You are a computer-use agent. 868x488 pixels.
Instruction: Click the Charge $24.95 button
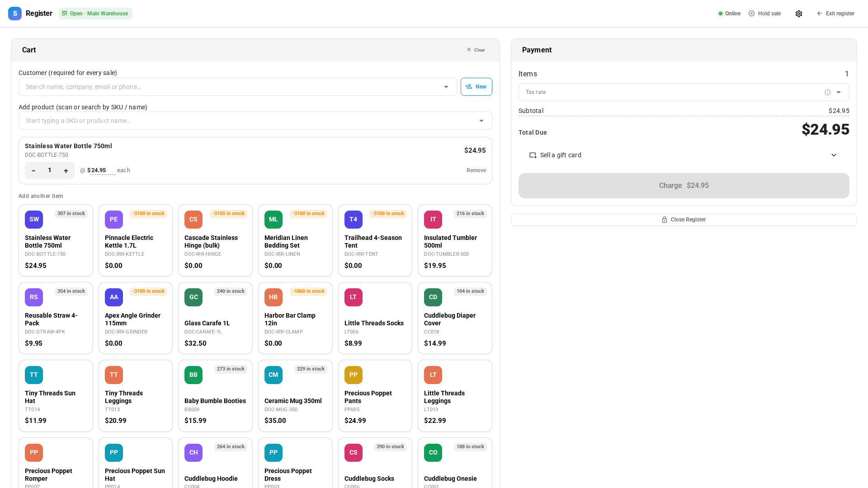click(684, 186)
